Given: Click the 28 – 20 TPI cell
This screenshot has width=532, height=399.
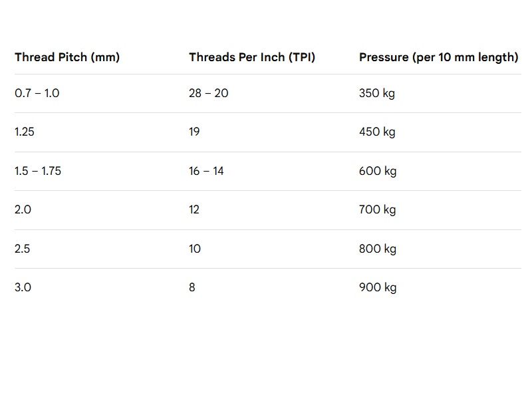Looking at the screenshot, I should tap(208, 93).
